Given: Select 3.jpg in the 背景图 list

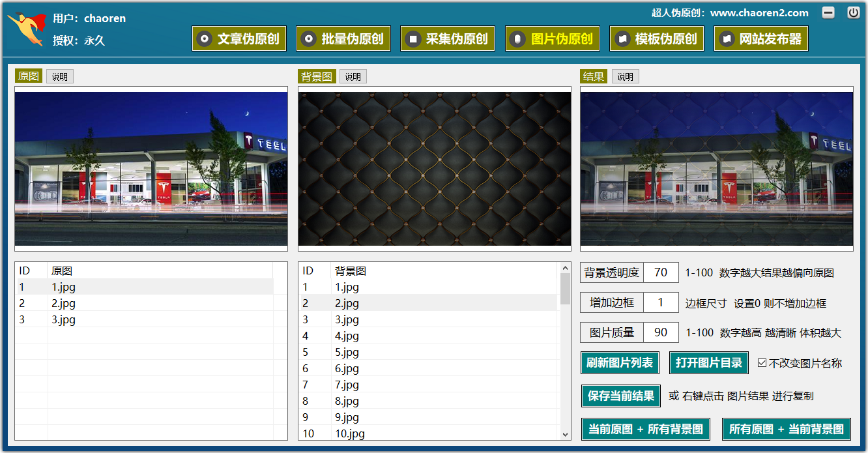Looking at the screenshot, I should point(428,319).
